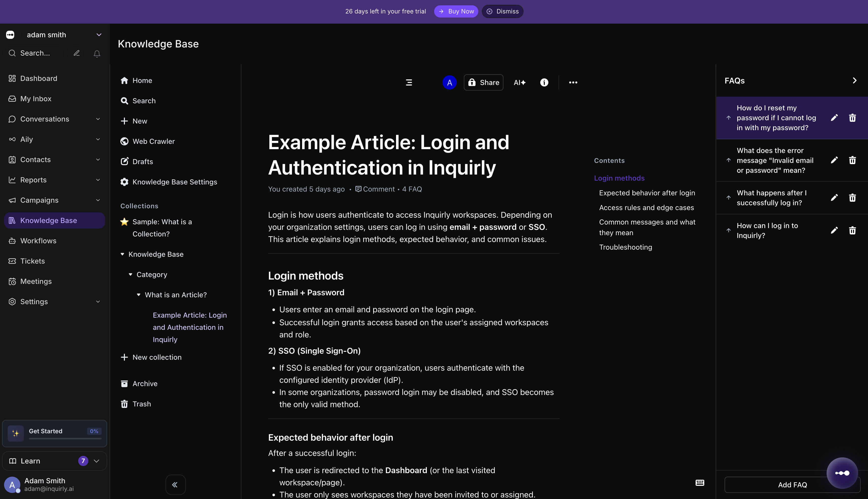Edit the 'How can I log in to Inquirly' FAQ
The image size is (868, 499).
coord(834,230)
